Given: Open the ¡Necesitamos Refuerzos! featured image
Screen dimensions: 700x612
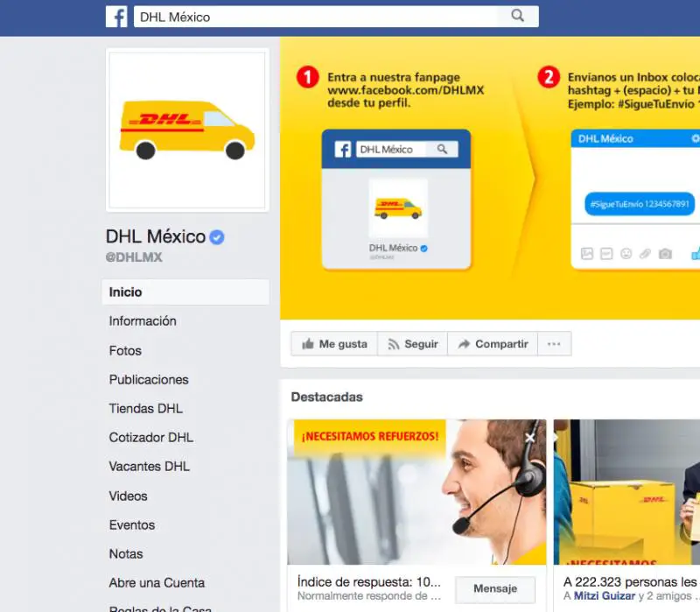Looking at the screenshot, I should coord(417,492).
